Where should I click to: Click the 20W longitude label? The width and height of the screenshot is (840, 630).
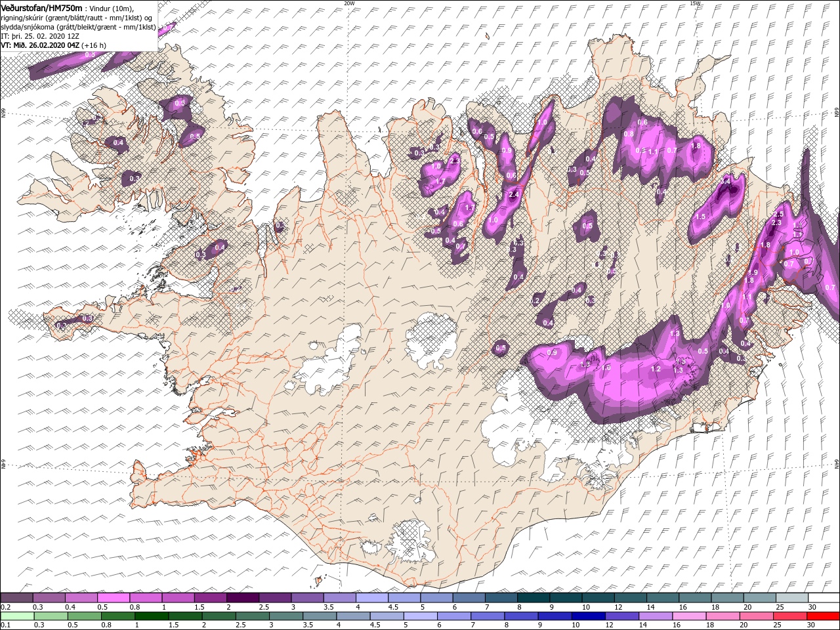349,3
